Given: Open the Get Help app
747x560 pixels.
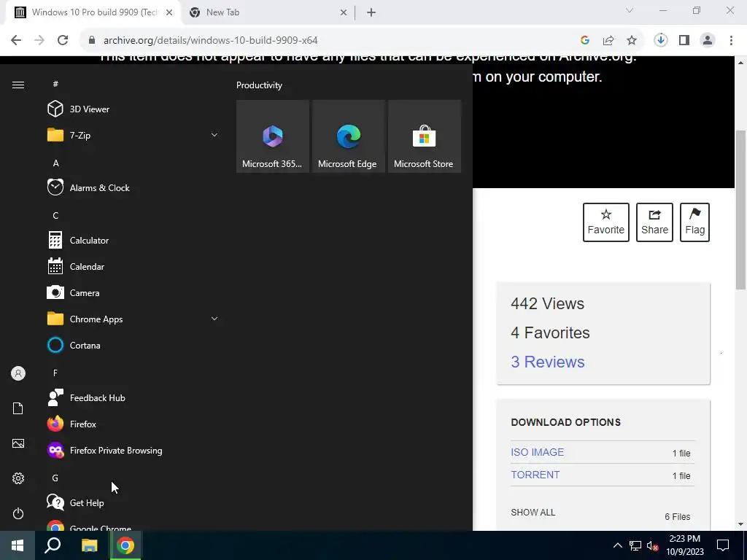Looking at the screenshot, I should [x=133, y=503].
